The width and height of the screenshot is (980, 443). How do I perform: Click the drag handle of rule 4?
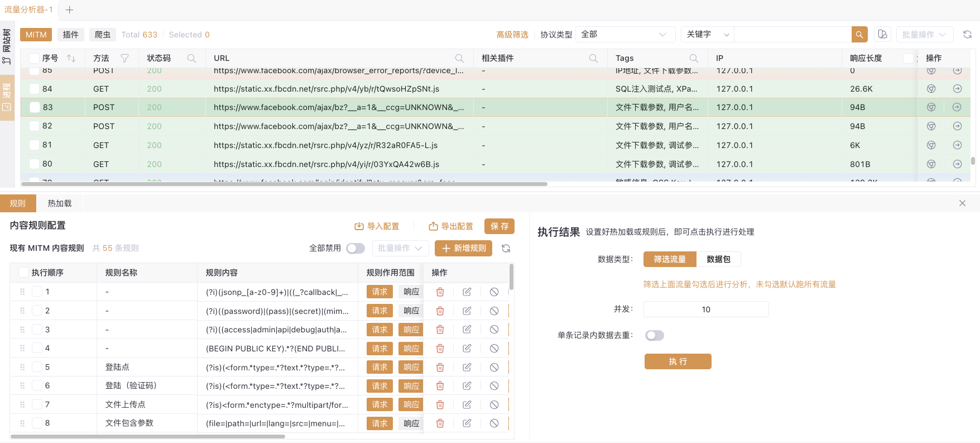[x=22, y=349]
